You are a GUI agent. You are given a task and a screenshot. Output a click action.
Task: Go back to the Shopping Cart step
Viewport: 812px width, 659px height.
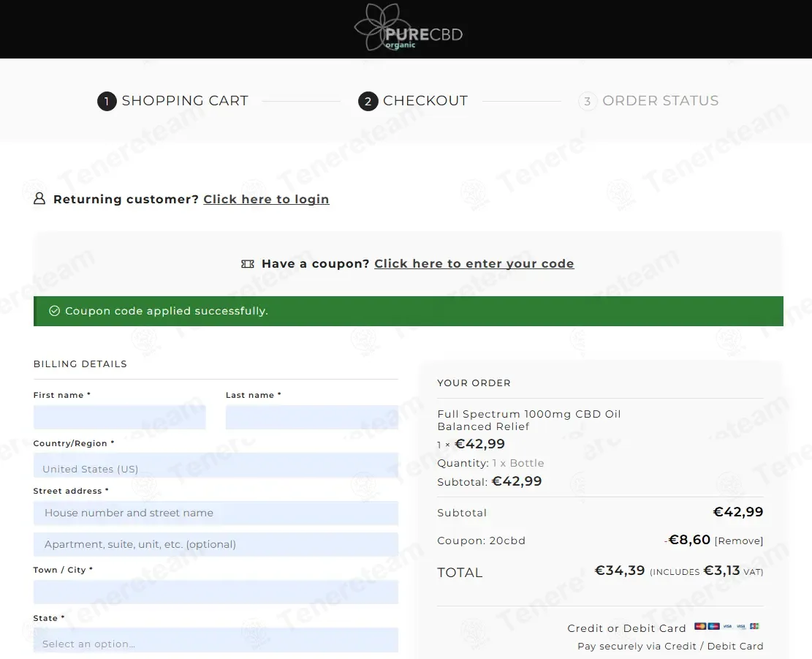pyautogui.click(x=184, y=101)
